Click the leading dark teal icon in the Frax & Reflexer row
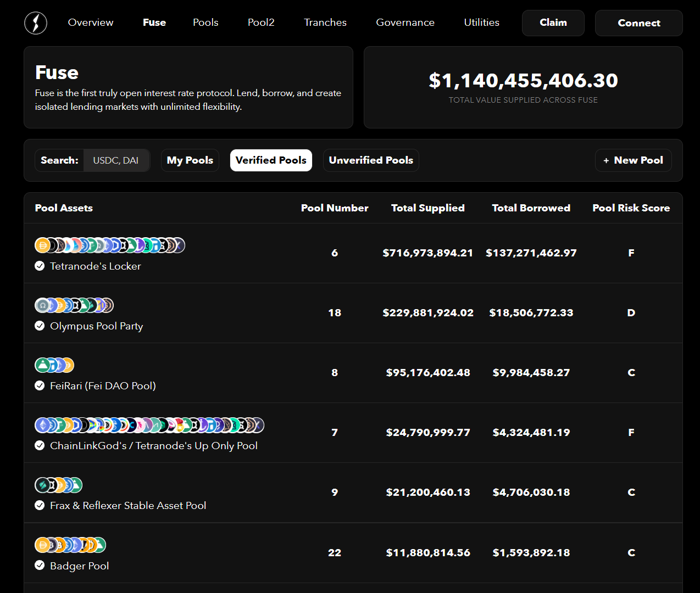700x593 pixels. tap(42, 485)
